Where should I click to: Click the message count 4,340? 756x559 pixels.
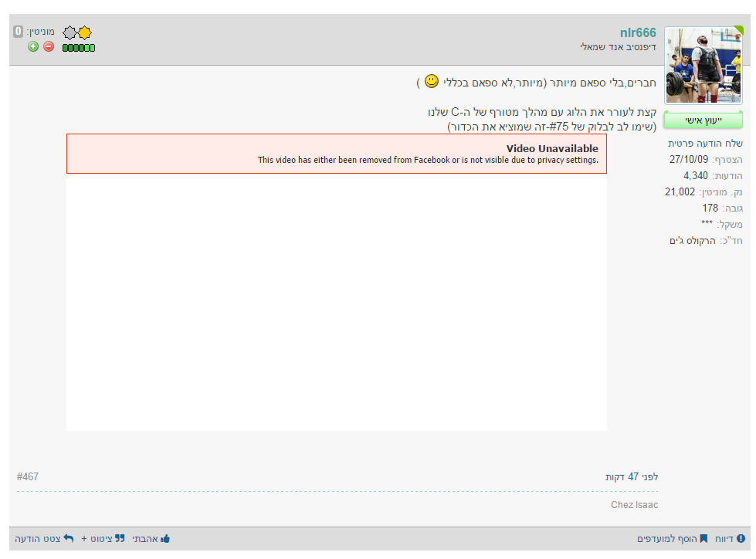[695, 175]
